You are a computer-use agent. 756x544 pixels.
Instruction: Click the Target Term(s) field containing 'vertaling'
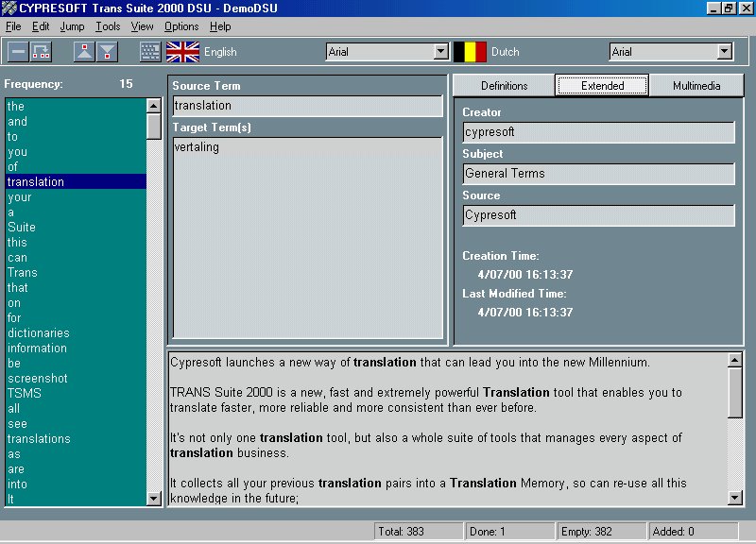(x=306, y=236)
